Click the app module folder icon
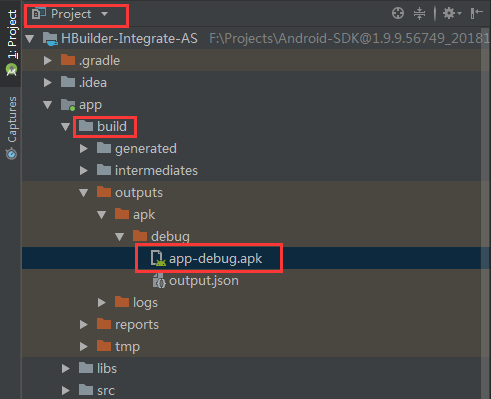Screen dimensions: 491x399 coord(68,105)
